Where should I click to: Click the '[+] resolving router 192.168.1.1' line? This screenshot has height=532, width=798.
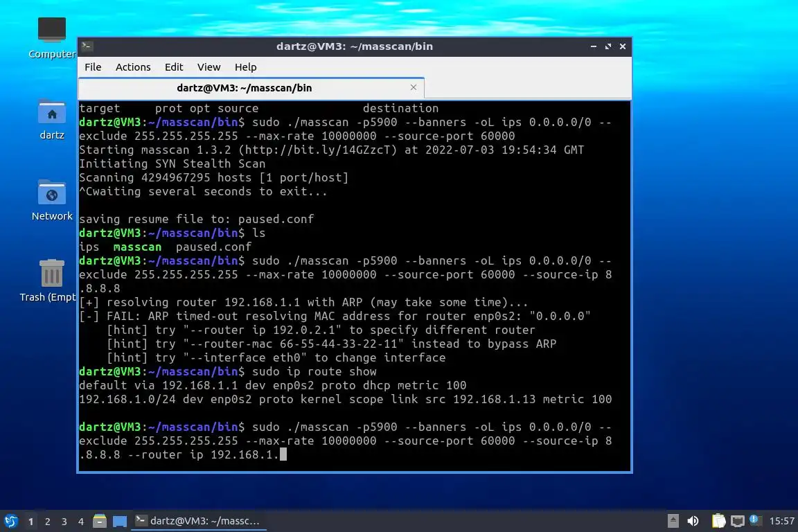coord(303,303)
